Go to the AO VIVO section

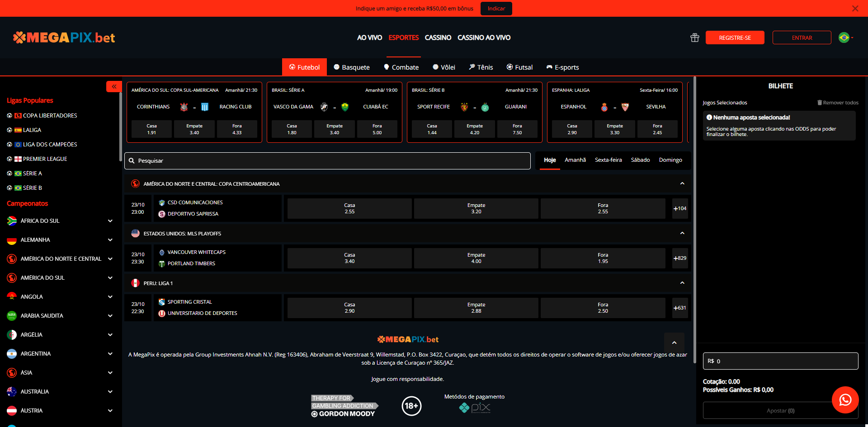[x=369, y=38]
